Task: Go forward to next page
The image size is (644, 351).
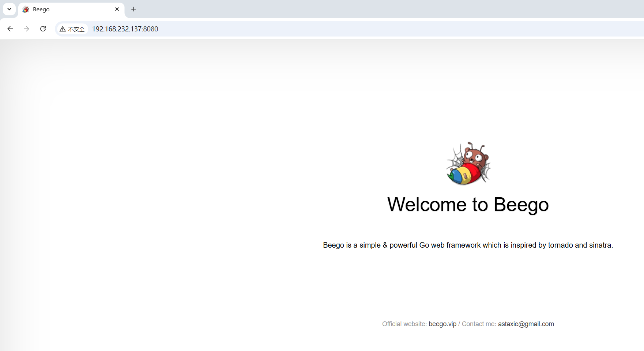Action: coord(26,29)
